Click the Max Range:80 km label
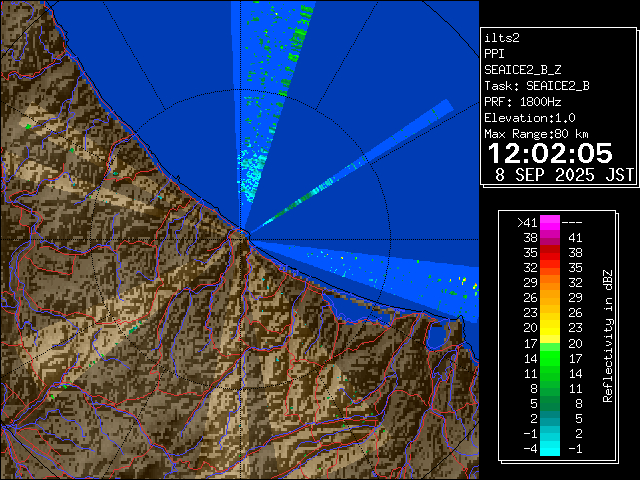640x480 pixels. 536,133
